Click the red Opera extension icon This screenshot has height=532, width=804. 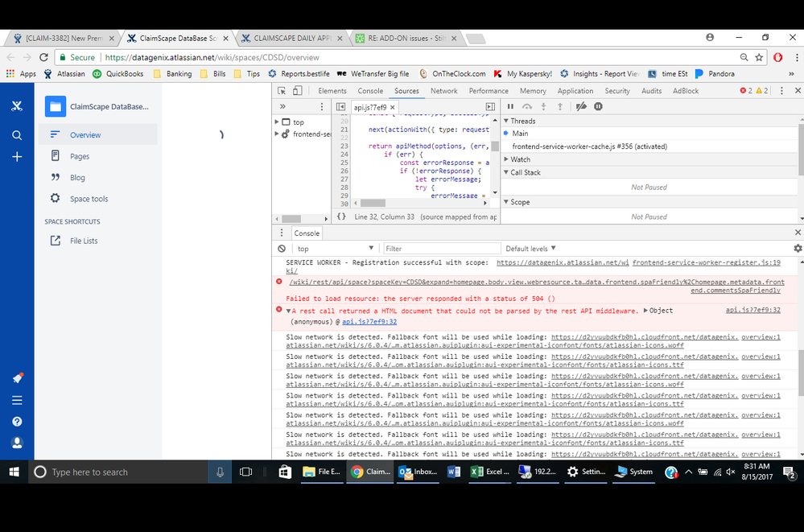(x=778, y=57)
